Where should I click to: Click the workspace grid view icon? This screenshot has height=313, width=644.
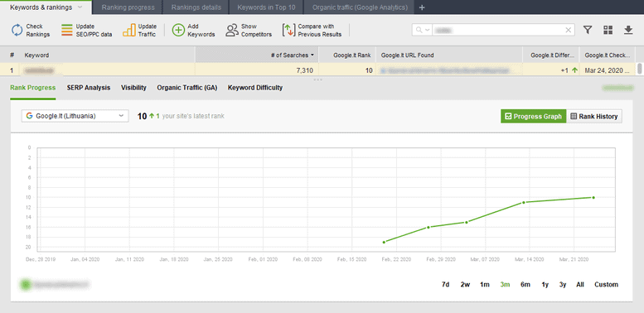click(608, 30)
